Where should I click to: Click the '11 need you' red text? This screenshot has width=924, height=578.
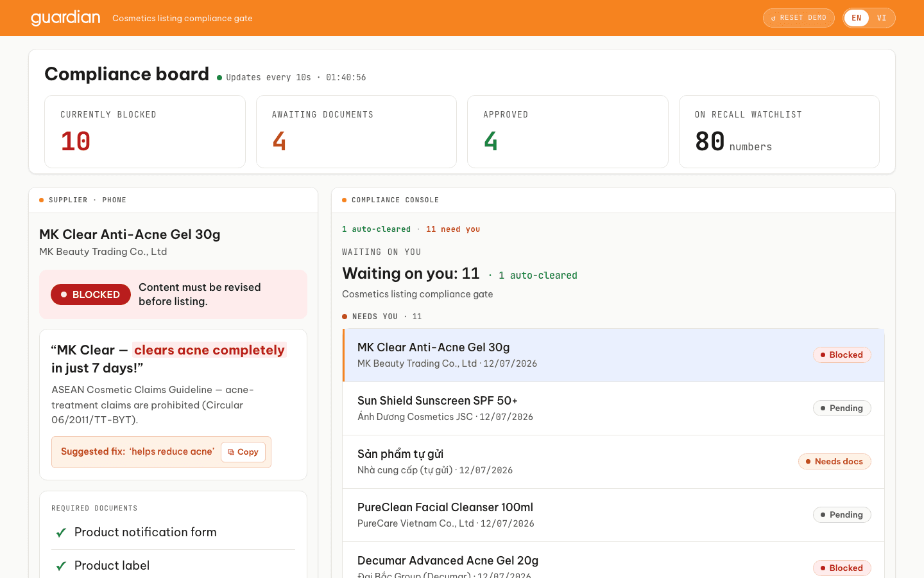pos(453,229)
